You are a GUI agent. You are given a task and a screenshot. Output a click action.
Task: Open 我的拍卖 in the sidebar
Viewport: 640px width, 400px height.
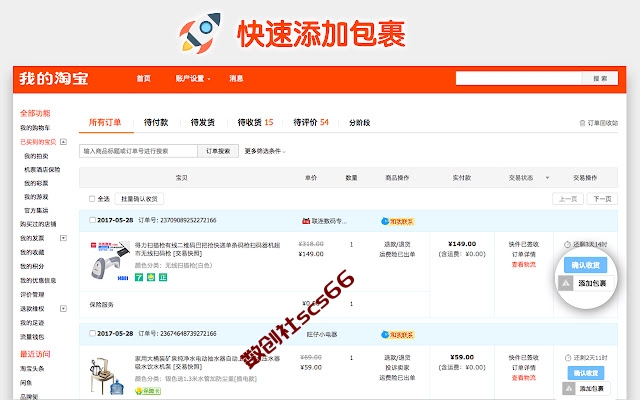coord(36,156)
